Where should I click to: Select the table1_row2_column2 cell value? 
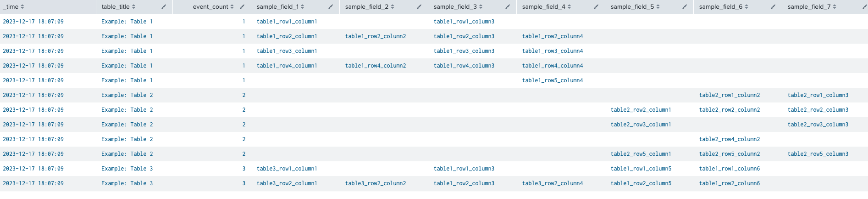[375, 36]
